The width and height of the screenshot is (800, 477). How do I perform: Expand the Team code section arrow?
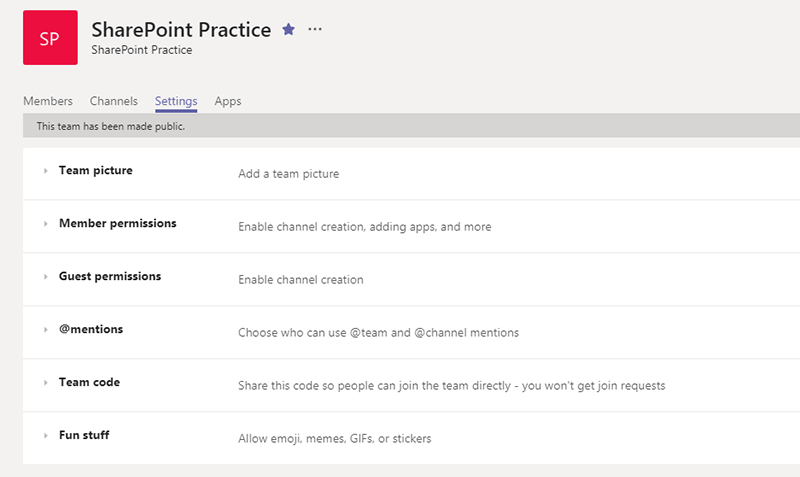45,383
